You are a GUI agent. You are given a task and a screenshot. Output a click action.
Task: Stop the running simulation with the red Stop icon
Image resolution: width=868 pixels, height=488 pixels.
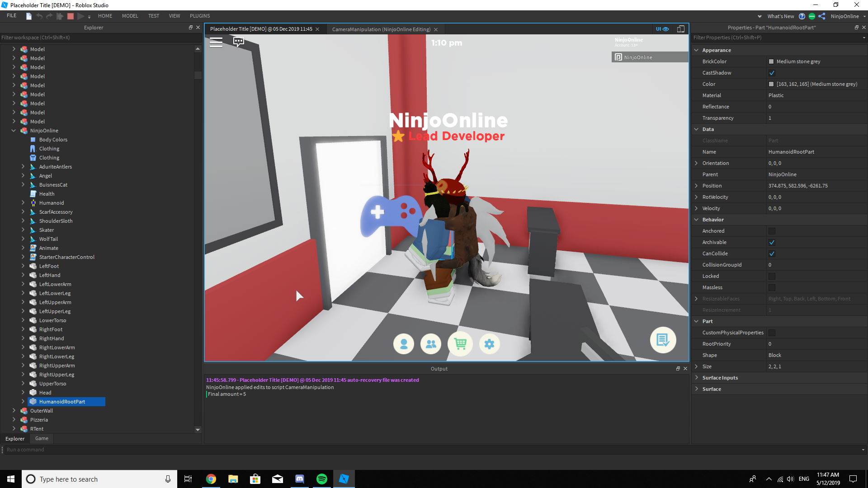tap(70, 16)
